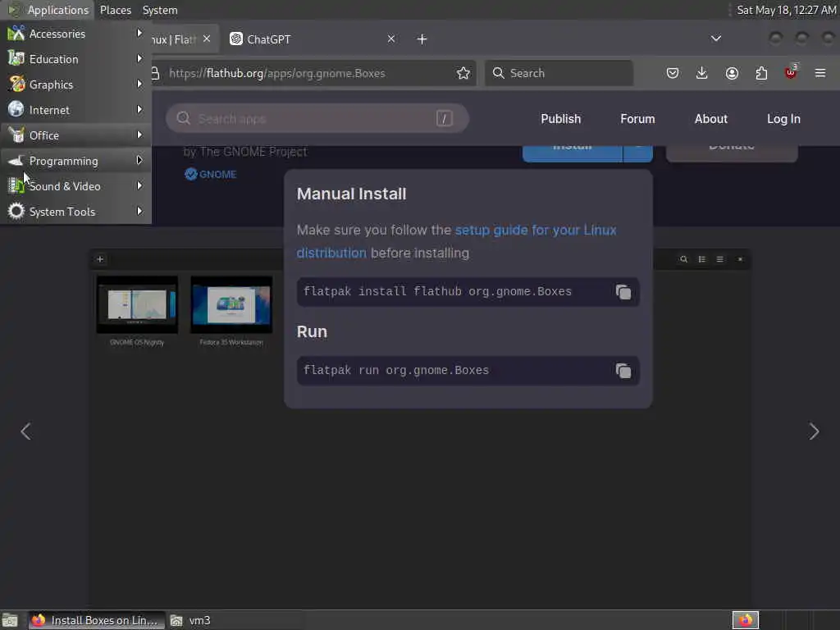Save page to Pocket icon
Image resolution: width=840 pixels, height=630 pixels.
pos(673,73)
